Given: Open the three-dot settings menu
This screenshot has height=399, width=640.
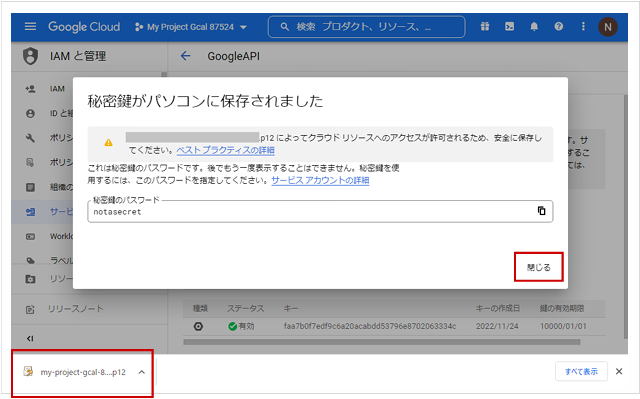Looking at the screenshot, I should [x=583, y=27].
